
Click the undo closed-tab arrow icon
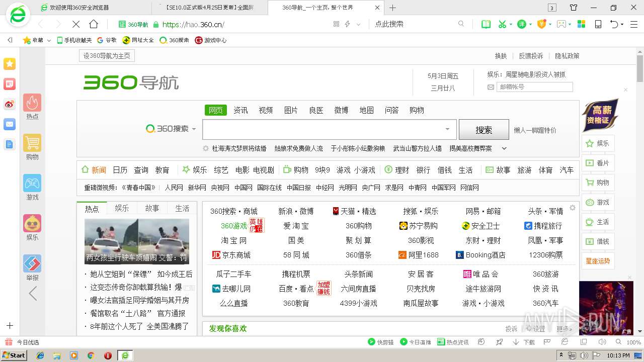click(614, 24)
